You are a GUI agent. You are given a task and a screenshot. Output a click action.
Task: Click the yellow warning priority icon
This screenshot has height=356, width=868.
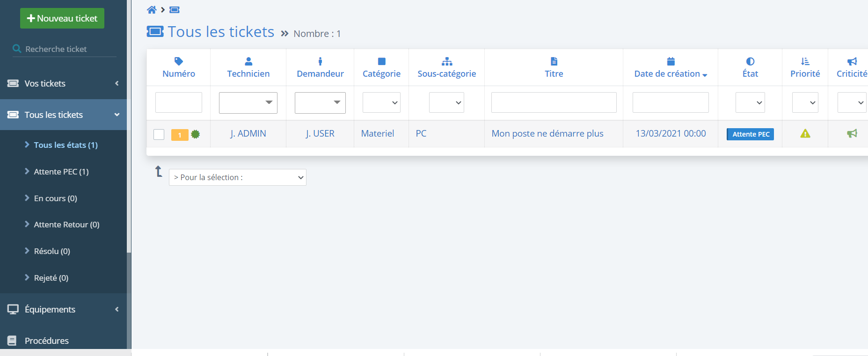point(805,134)
